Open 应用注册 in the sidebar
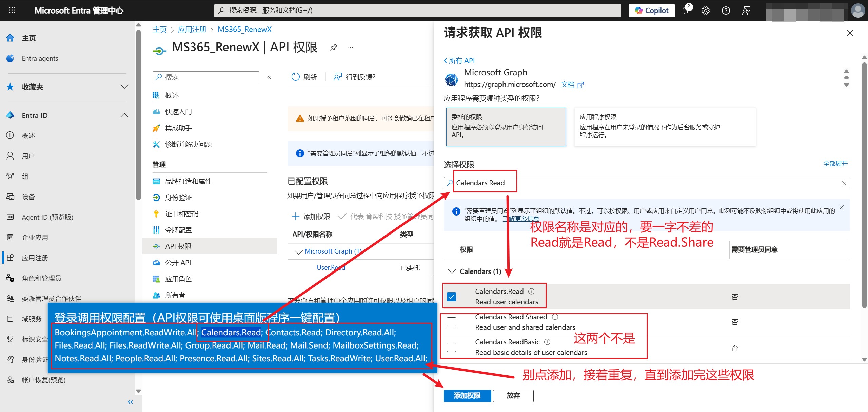Image resolution: width=868 pixels, height=412 pixels. point(35,258)
